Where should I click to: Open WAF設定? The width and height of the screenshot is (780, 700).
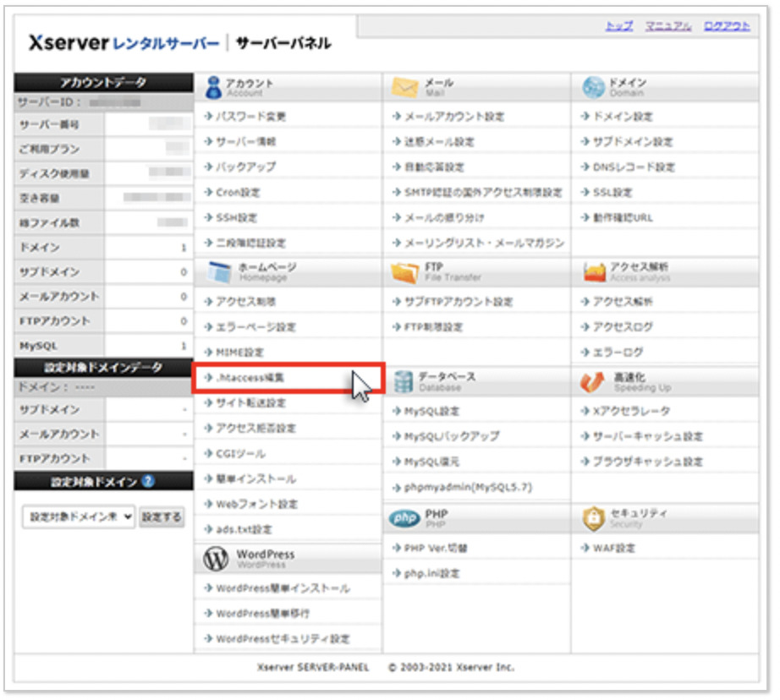614,549
